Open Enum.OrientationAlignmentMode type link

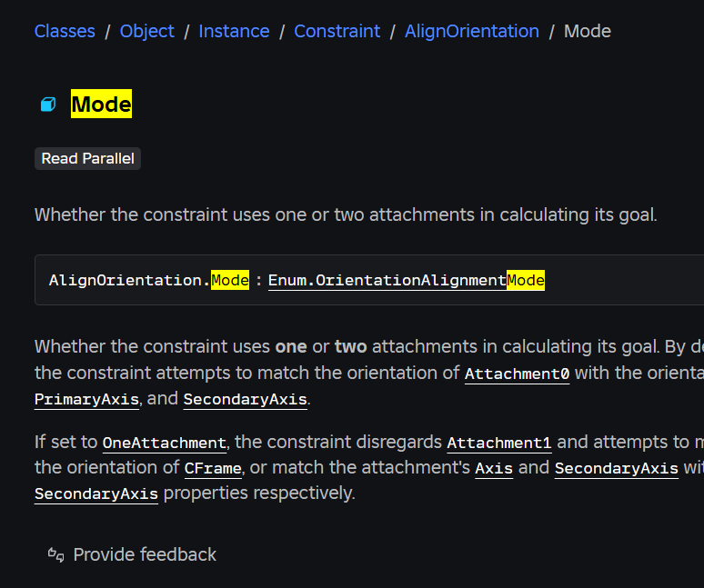407,281
